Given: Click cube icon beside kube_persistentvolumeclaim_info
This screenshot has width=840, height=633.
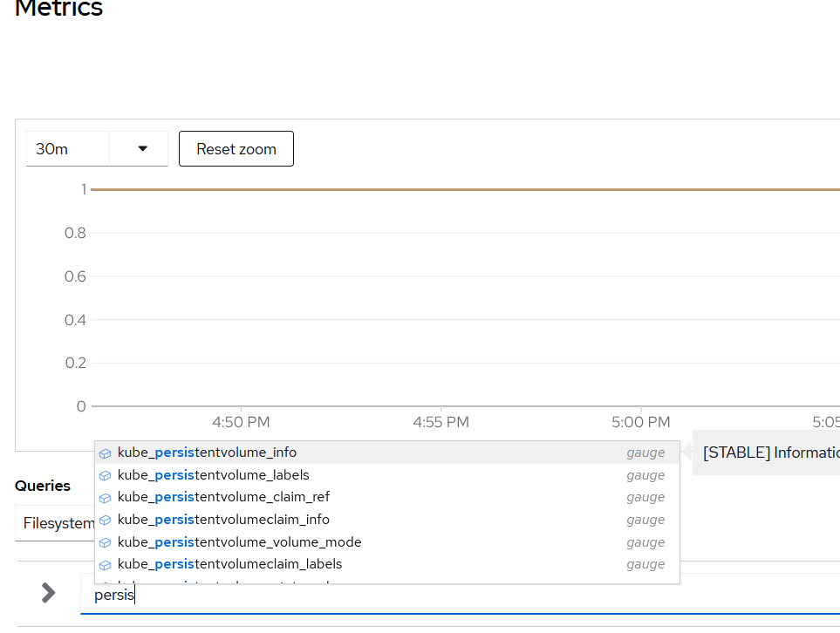Looking at the screenshot, I should point(106,521).
